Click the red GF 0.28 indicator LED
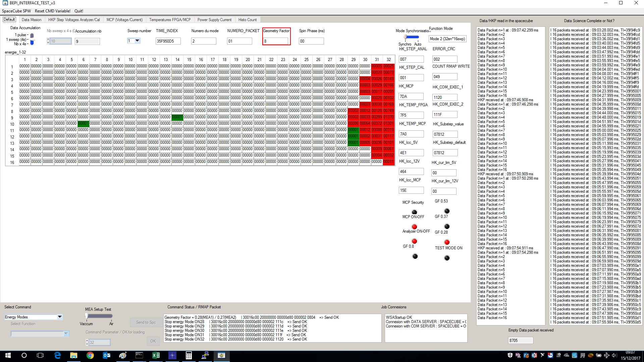The height and width of the screenshot is (362, 644). coord(447,242)
